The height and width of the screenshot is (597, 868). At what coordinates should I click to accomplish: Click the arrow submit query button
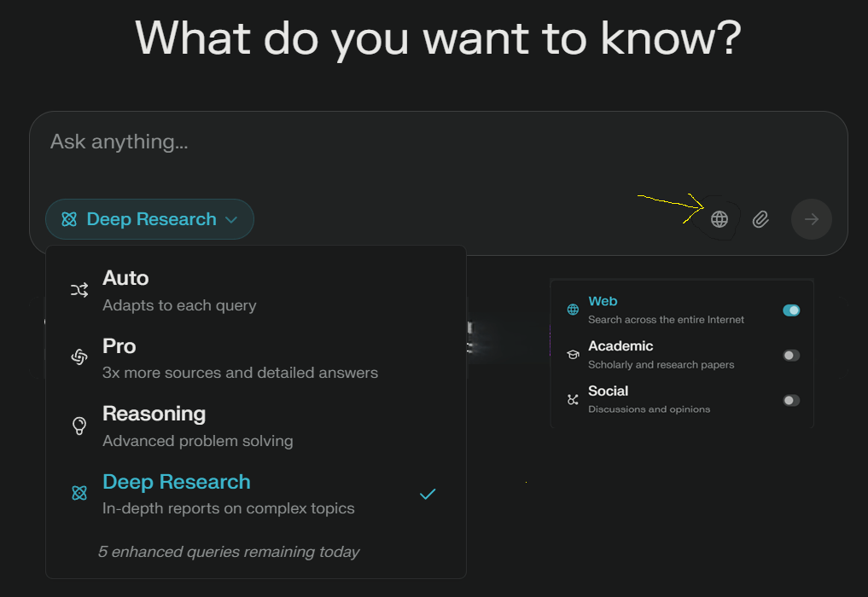pos(811,220)
